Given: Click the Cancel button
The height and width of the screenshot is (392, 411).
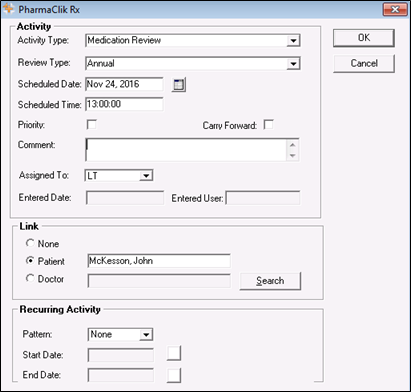Looking at the screenshot, I should click(x=364, y=63).
